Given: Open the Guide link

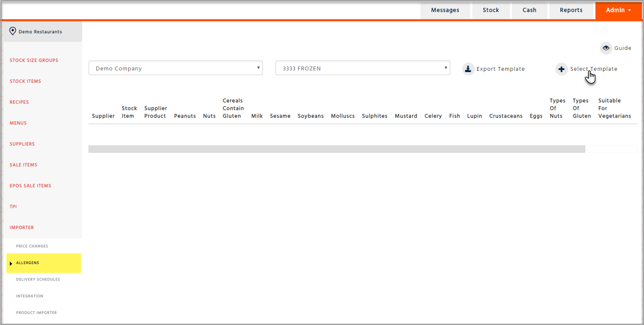Looking at the screenshot, I should [623, 48].
